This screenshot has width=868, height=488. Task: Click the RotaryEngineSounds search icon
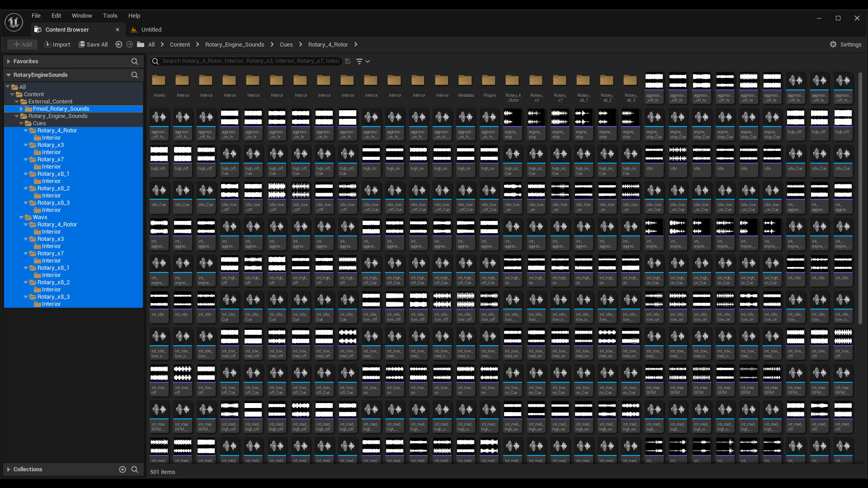(x=134, y=75)
